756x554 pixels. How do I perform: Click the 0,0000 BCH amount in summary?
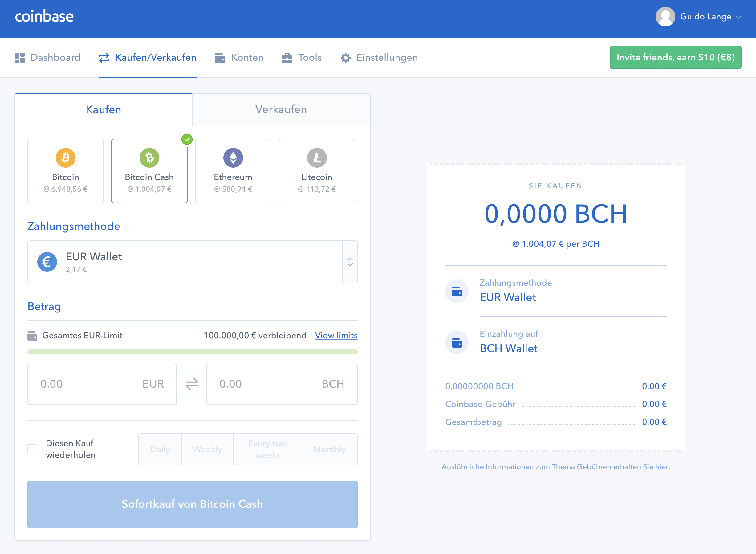[555, 214]
